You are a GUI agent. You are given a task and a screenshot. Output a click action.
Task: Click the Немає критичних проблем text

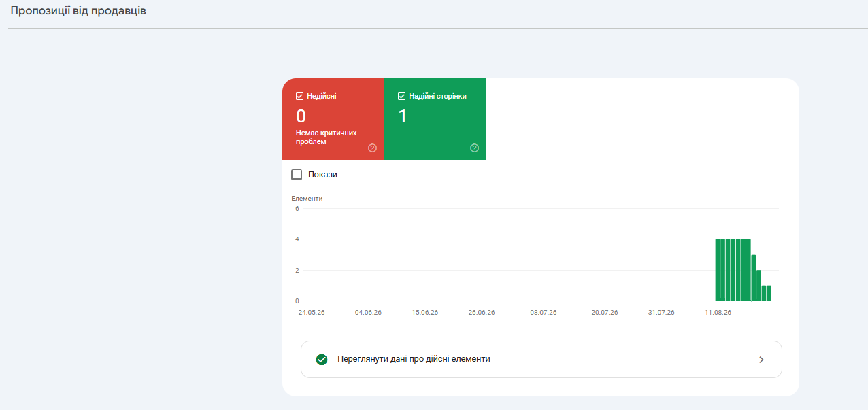click(x=327, y=137)
